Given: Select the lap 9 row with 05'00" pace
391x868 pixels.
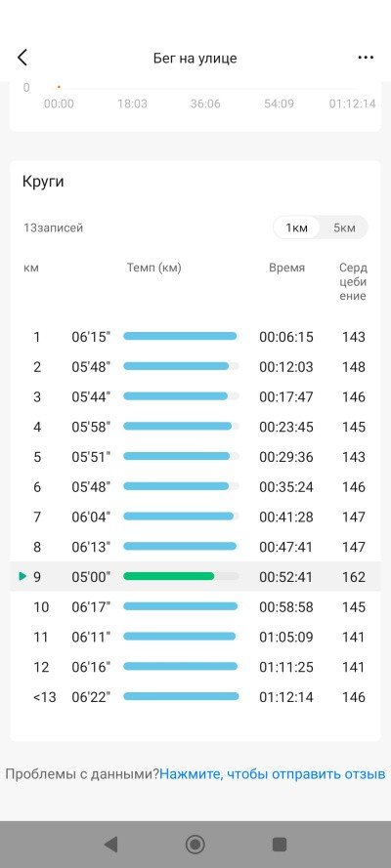Looking at the screenshot, I should click(x=195, y=576).
